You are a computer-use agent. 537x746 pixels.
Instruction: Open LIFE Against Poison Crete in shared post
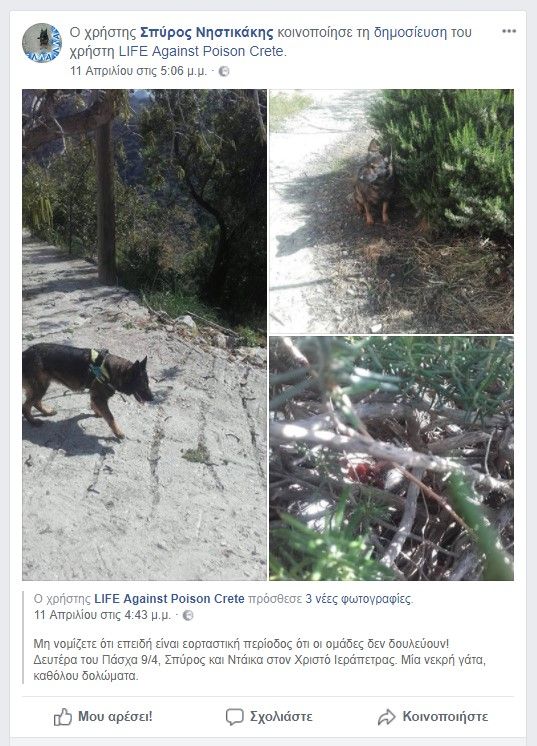pos(169,599)
